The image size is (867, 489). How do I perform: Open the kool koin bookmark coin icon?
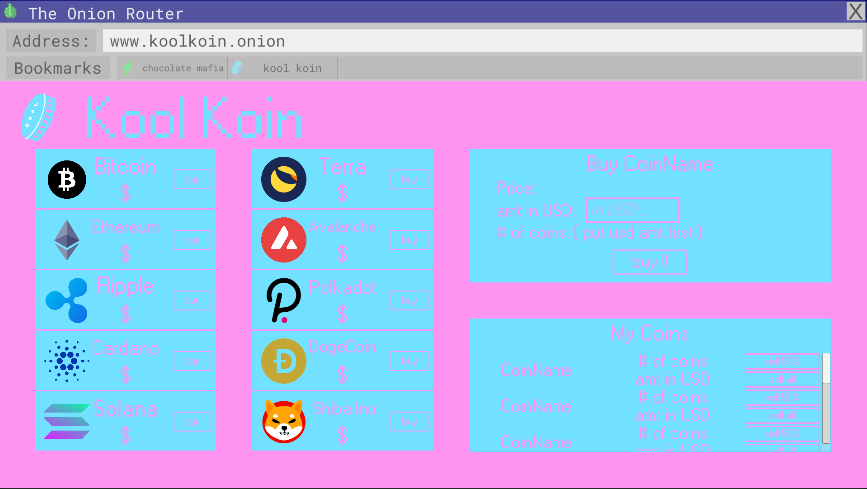click(x=237, y=68)
